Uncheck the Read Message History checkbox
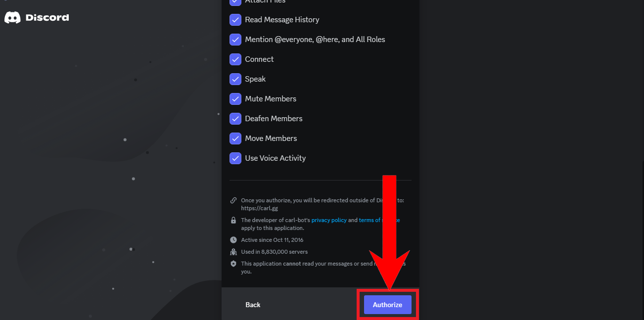 [x=235, y=20]
